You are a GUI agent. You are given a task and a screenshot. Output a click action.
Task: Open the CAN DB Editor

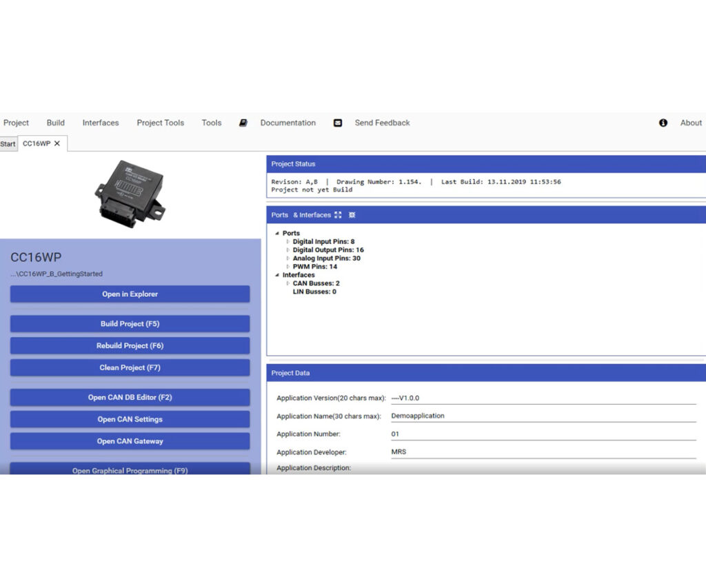pos(130,397)
